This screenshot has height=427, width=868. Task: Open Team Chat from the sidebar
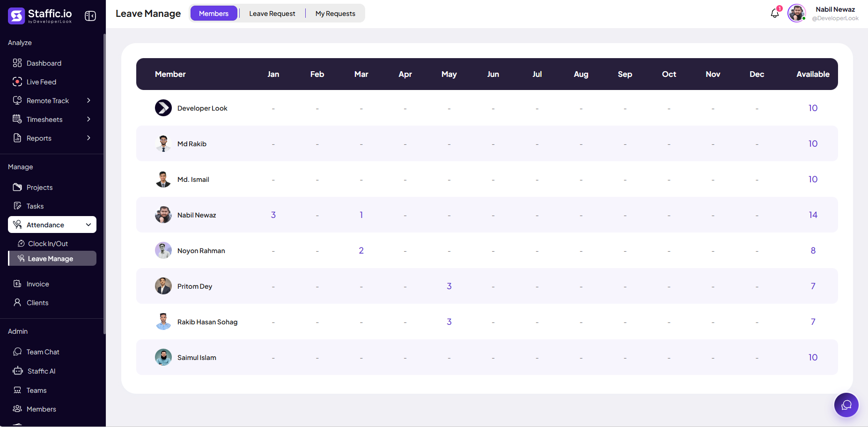coord(43,352)
